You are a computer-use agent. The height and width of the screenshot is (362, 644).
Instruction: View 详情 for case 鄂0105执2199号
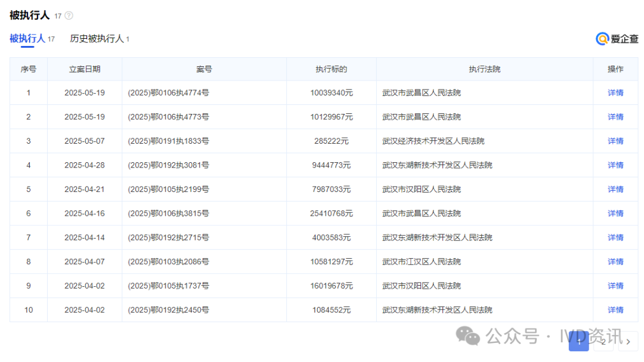615,190
